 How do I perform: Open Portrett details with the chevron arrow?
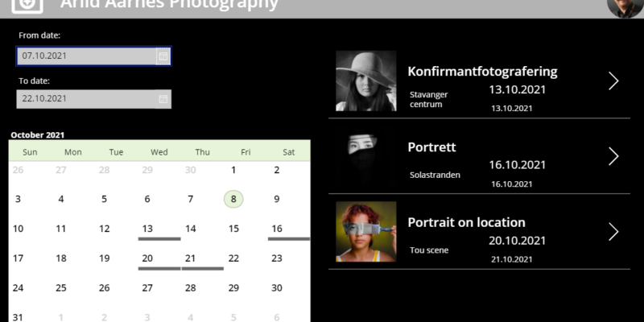[x=613, y=156]
